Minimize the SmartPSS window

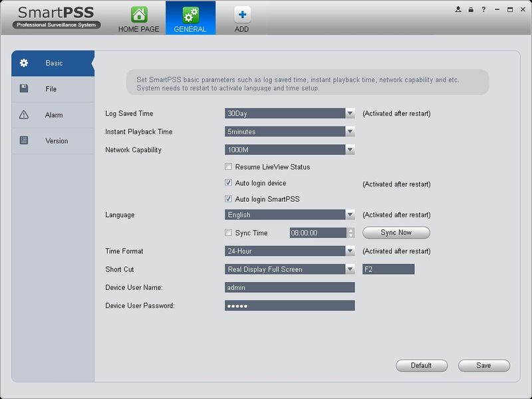(497, 9)
